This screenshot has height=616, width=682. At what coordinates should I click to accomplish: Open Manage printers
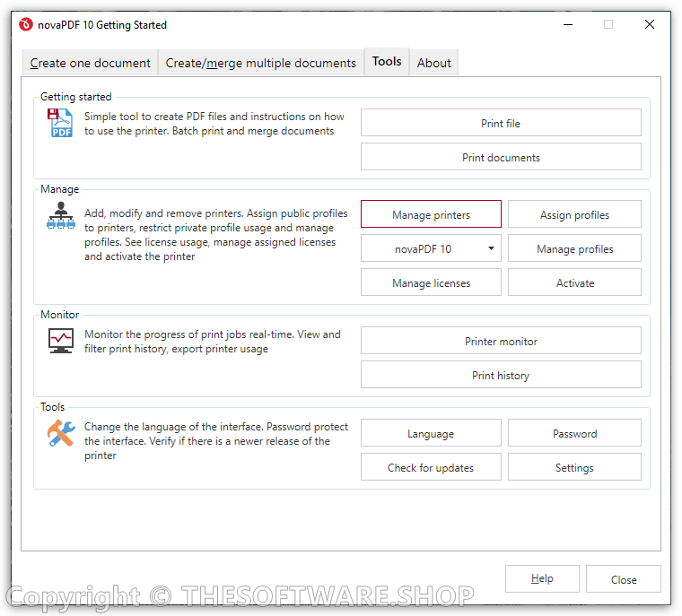click(431, 214)
